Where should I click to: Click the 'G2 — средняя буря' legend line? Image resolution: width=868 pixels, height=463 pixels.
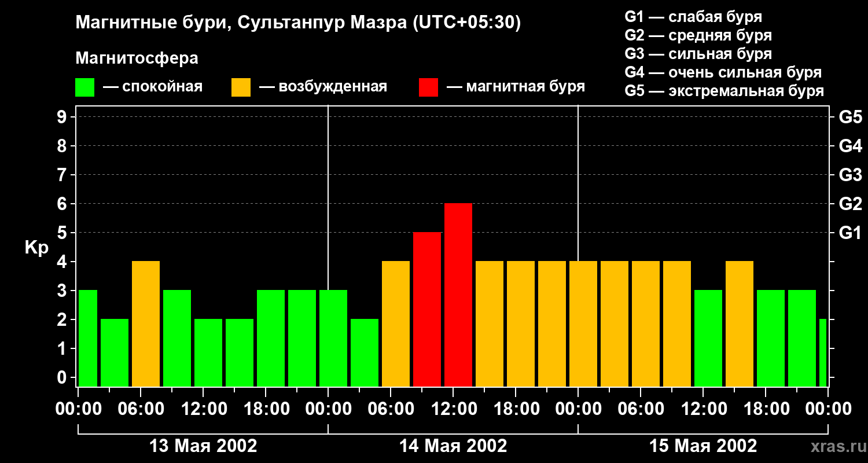pyautogui.click(x=698, y=35)
